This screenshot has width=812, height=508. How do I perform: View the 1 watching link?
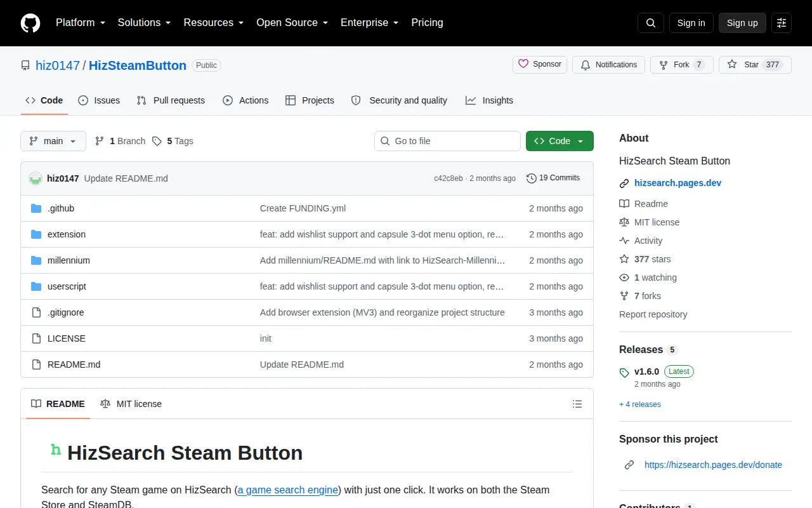(x=648, y=277)
